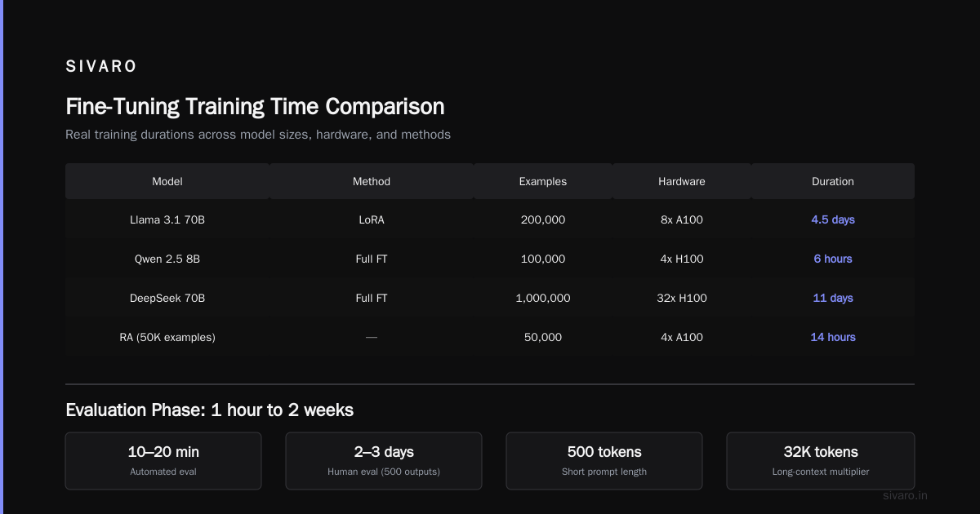Viewport: 980px width, 514px height.
Task: Click the Fine-Tuning Training Time Comparison title
Action: pos(255,107)
